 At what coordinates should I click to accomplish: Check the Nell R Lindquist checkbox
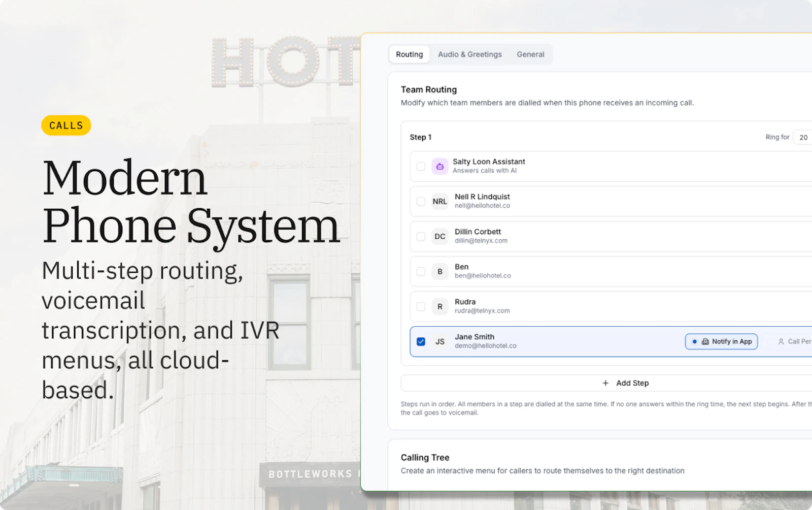(x=421, y=201)
